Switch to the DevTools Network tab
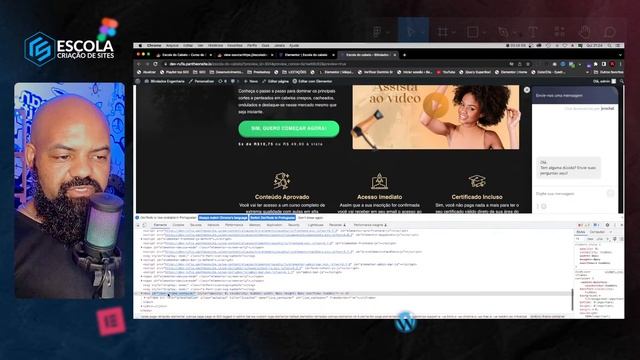640x360 pixels. point(213,225)
